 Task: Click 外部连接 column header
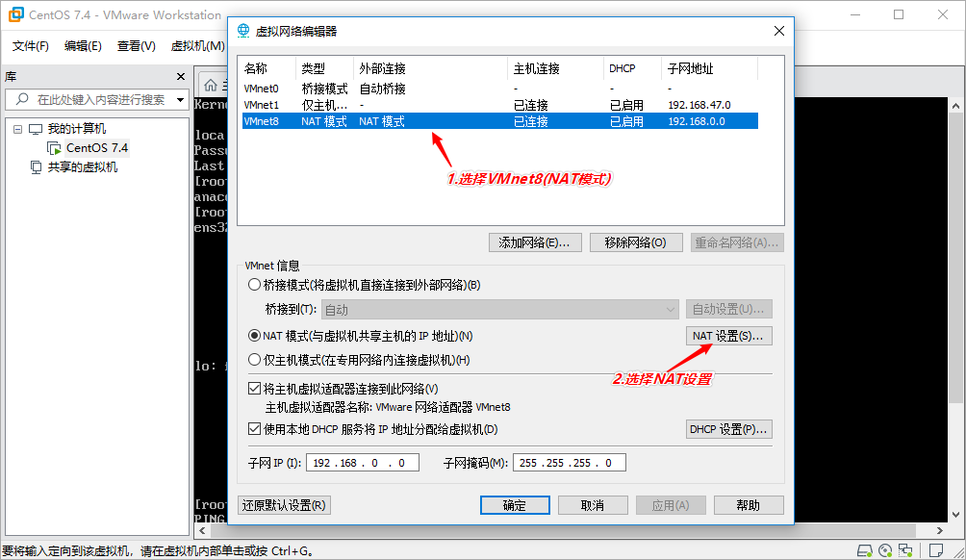431,68
